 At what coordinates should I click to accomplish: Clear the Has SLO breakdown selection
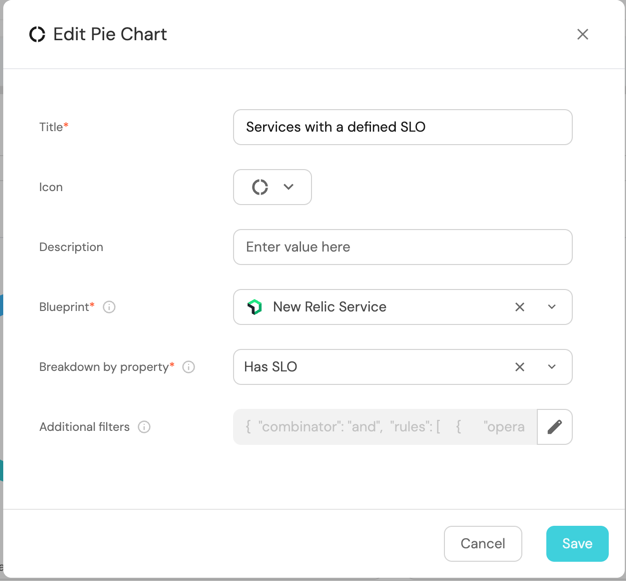[x=520, y=367]
